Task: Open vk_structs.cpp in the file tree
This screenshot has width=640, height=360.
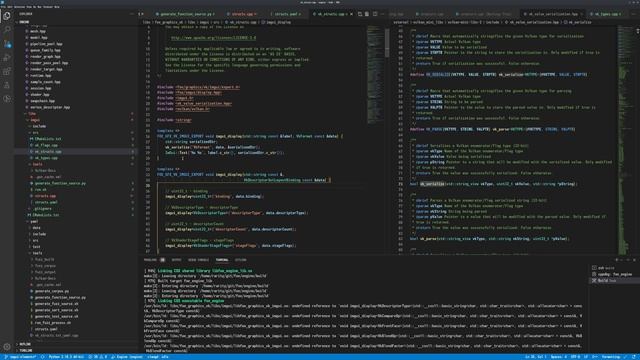Action: click(48, 151)
